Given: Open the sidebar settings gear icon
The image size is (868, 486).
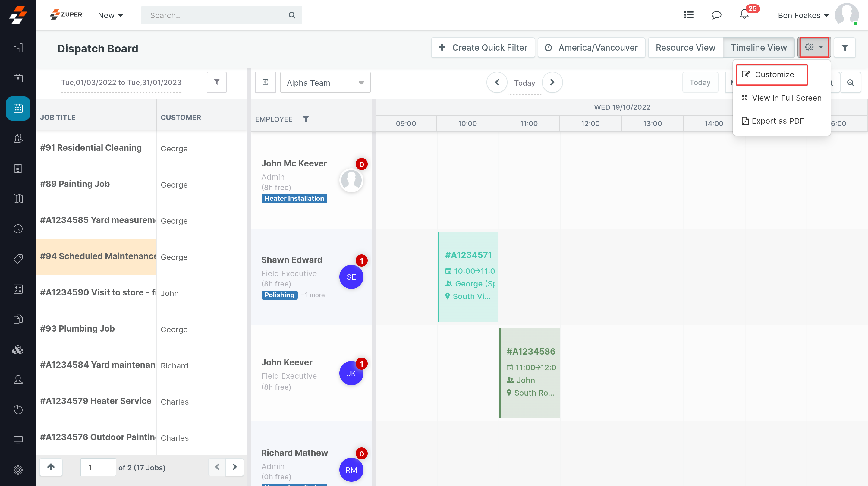Looking at the screenshot, I should tap(18, 469).
